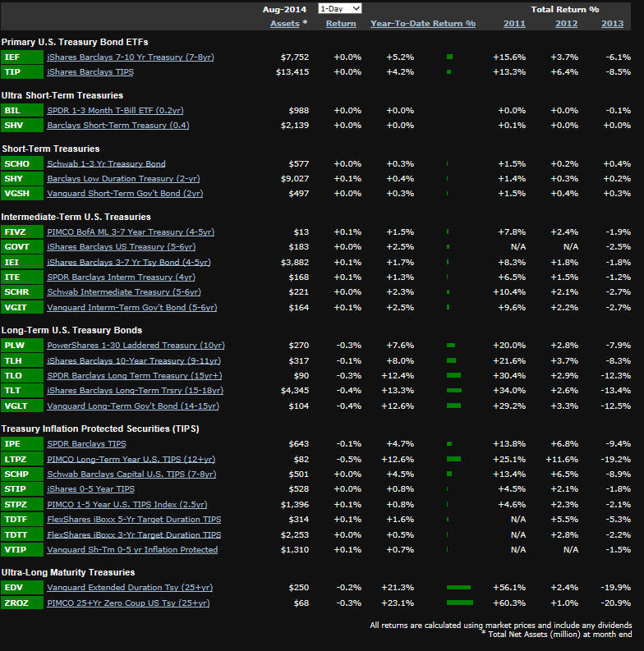Sort by the Return column header
The image size is (644, 651).
tap(341, 24)
